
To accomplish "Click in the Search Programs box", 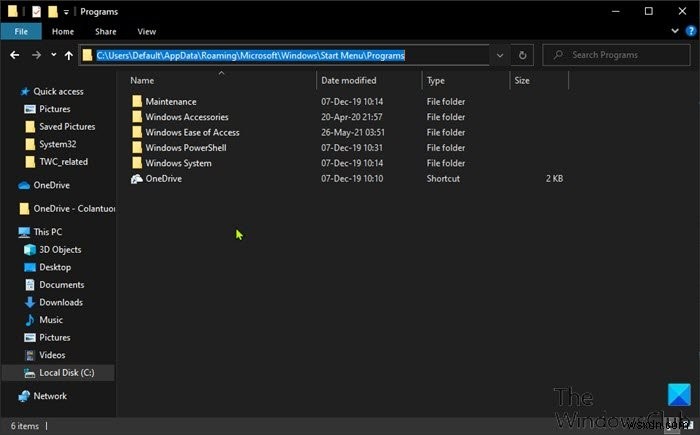I will pos(616,55).
